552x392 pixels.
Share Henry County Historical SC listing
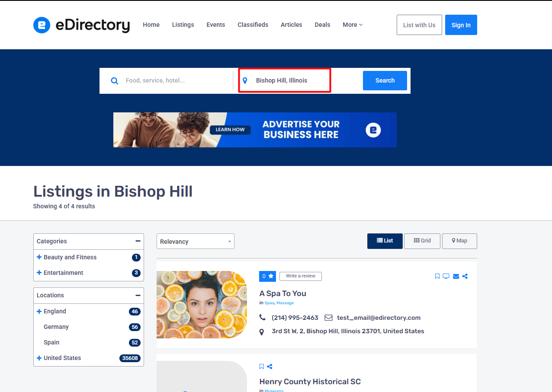[270, 367]
